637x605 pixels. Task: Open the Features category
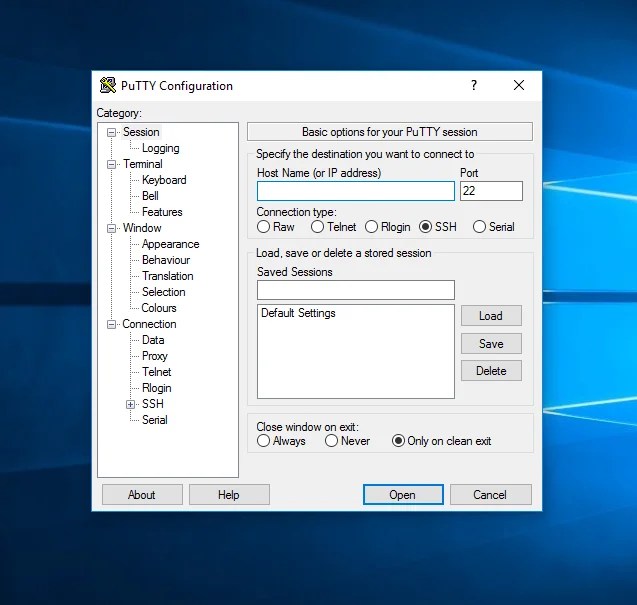162,212
